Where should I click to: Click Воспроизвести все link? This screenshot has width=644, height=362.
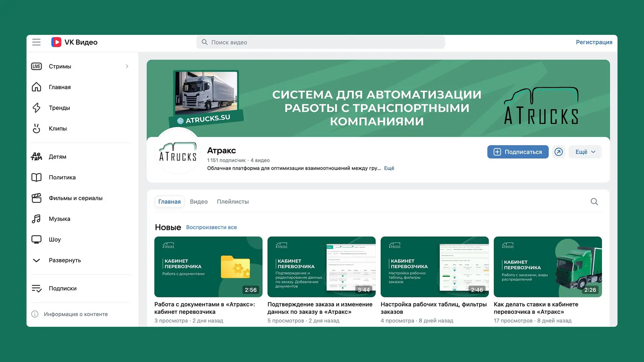[211, 227]
